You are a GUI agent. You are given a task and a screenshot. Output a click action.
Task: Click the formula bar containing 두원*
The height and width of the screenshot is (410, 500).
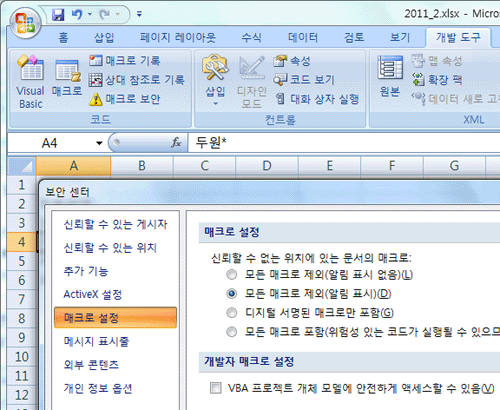[x=344, y=143]
